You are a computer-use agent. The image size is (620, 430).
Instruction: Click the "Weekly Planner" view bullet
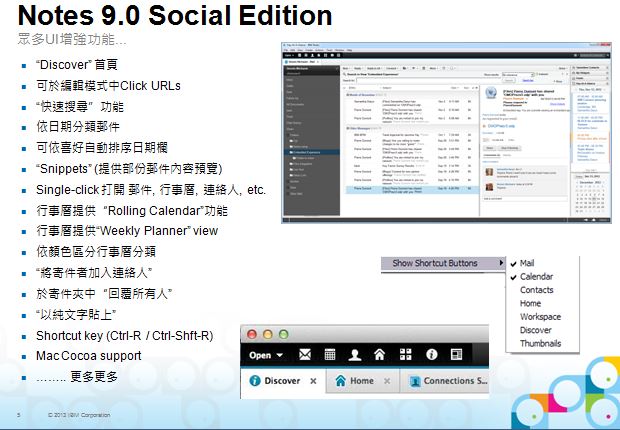pyautogui.click(x=127, y=231)
